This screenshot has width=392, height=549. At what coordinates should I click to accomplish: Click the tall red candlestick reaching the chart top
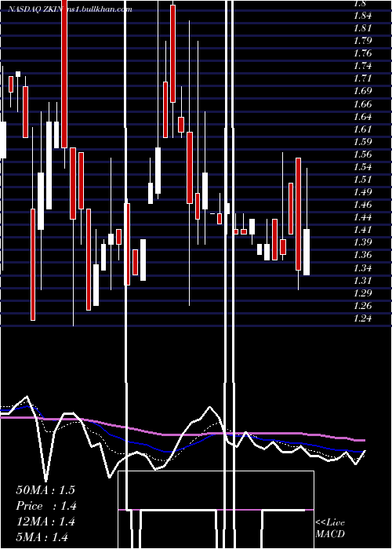[x=64, y=74]
